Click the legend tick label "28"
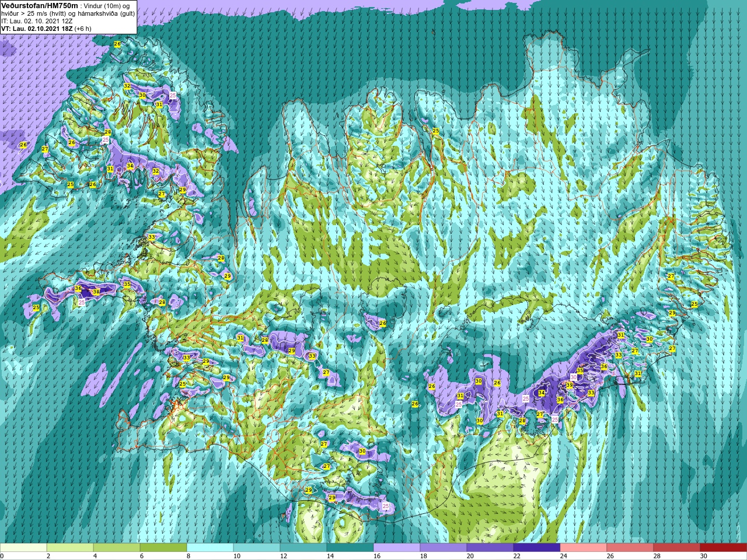 tap(657, 556)
